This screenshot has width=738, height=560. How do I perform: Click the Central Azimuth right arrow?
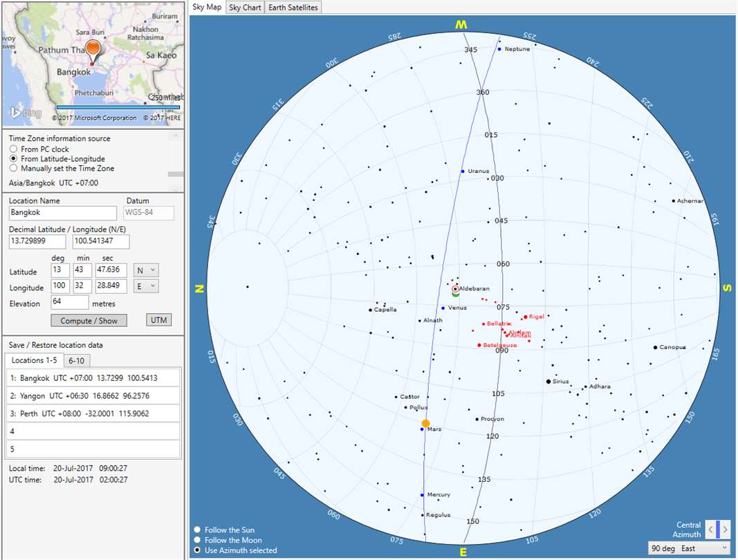click(x=726, y=530)
